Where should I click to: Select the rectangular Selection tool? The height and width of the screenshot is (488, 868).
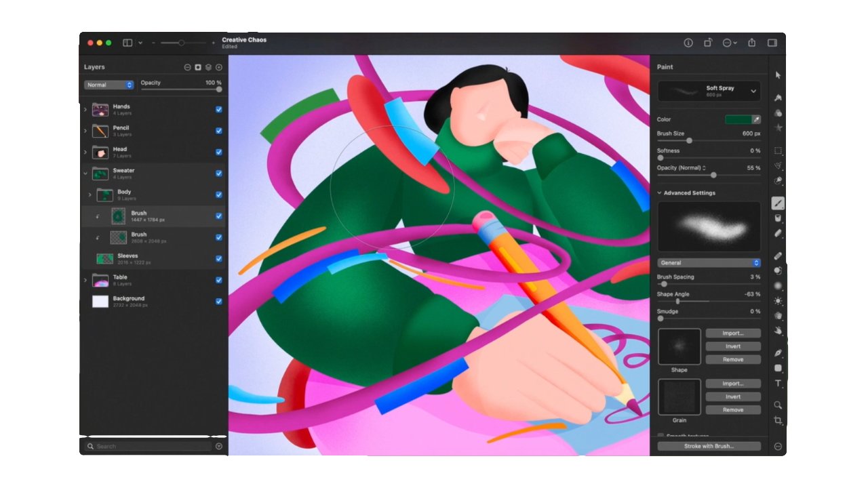(x=778, y=150)
